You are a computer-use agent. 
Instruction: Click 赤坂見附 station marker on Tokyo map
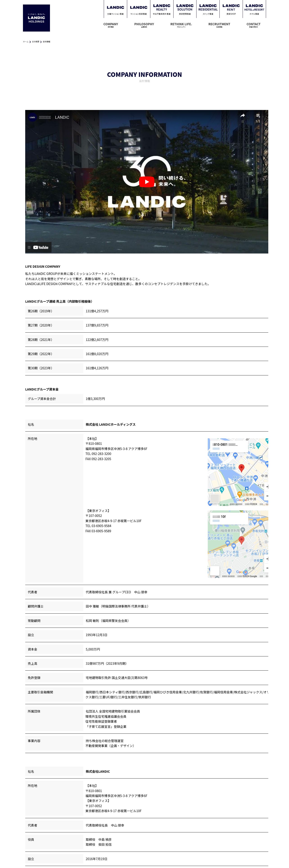pyautogui.click(x=266, y=531)
